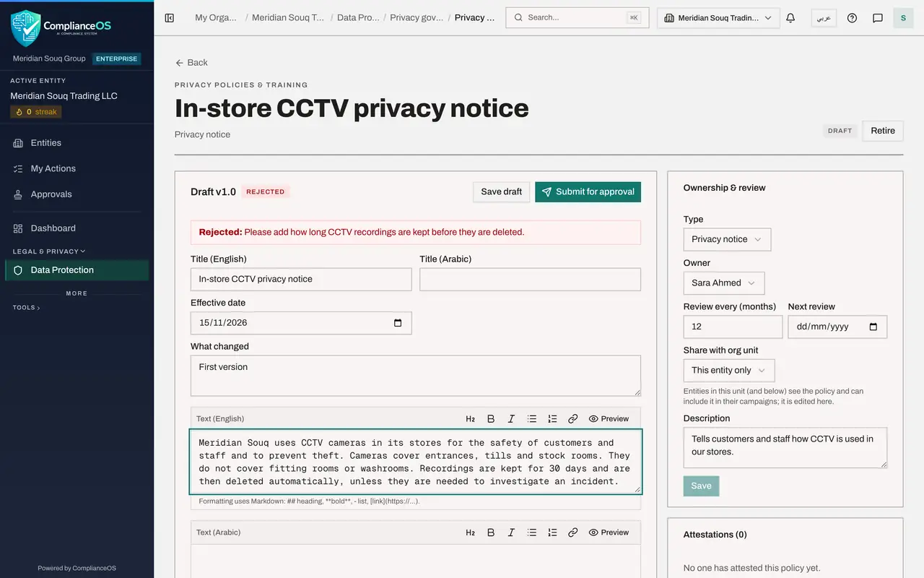Open Data Protection in sidebar

click(x=77, y=270)
